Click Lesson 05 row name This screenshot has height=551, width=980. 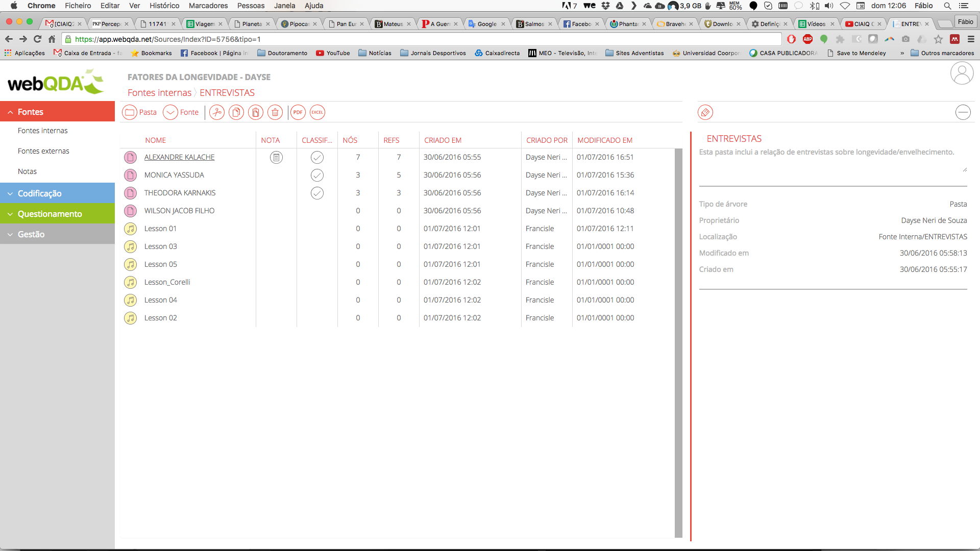160,264
